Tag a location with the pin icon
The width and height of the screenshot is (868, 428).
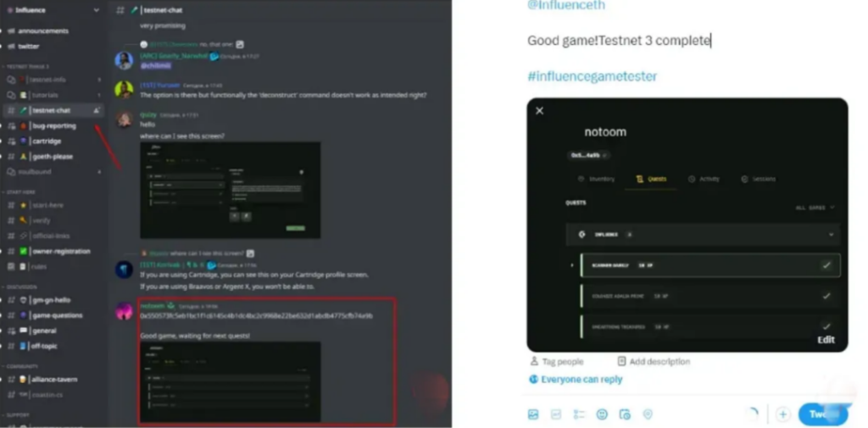coord(648,414)
